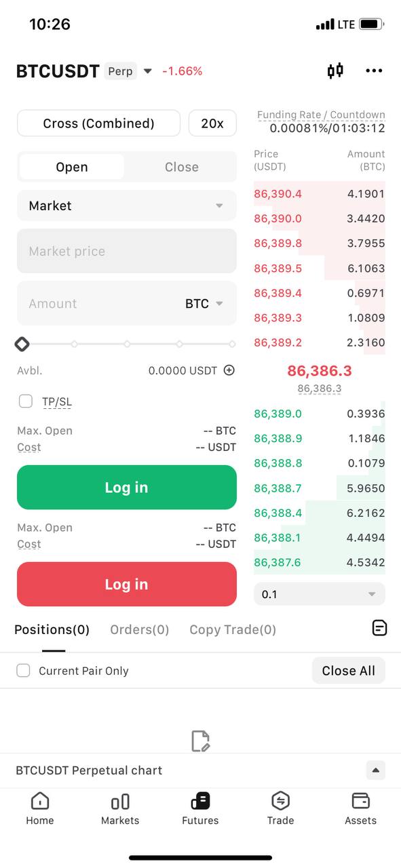
Task: Click the amount percentage slider handle
Action: click(x=22, y=344)
